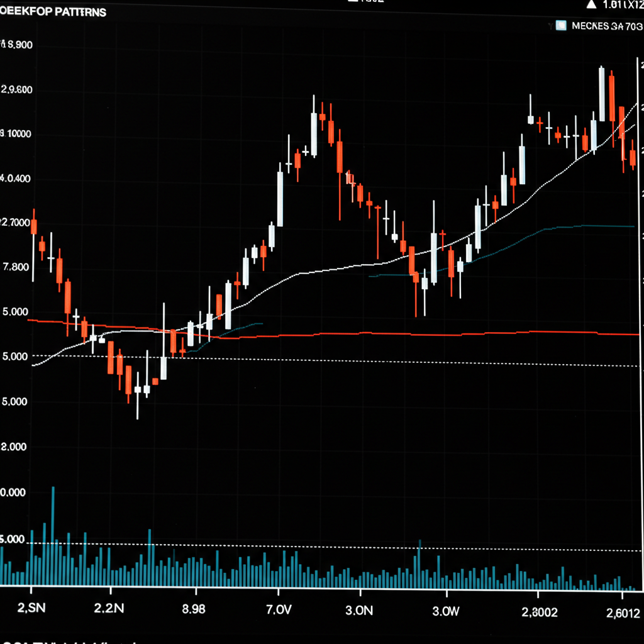Click the white up-triangle icon top right
Image resolution: width=644 pixels, height=644 pixels.
pyautogui.click(x=591, y=4)
